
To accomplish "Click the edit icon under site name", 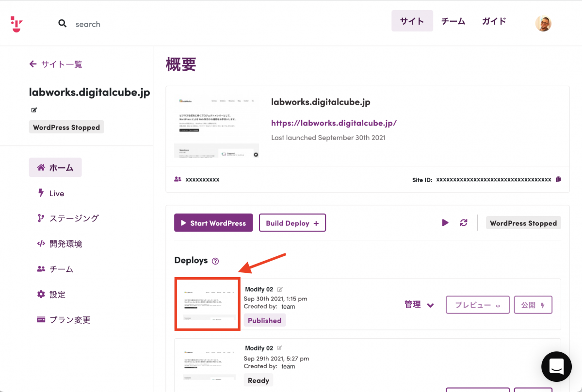I will 34,110.
